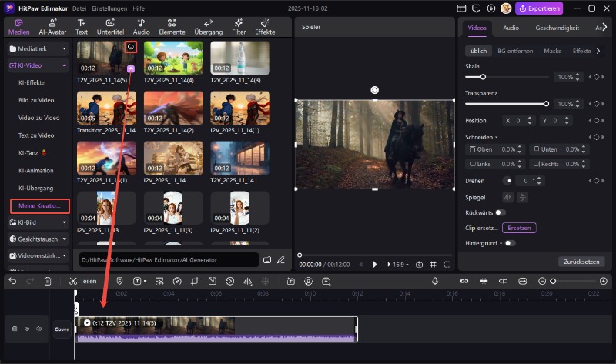Take a snapshot with camera icon

[x=419, y=265]
